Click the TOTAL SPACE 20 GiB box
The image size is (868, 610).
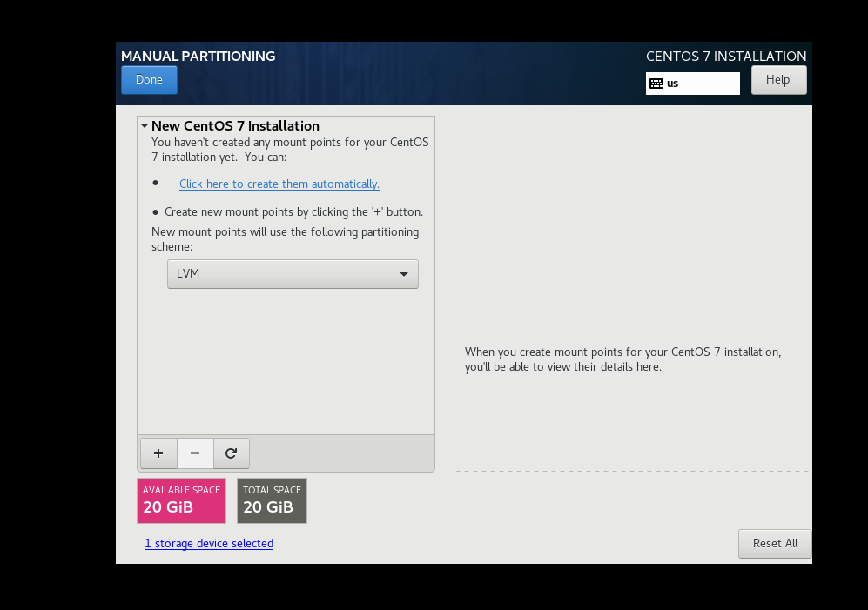(x=272, y=501)
